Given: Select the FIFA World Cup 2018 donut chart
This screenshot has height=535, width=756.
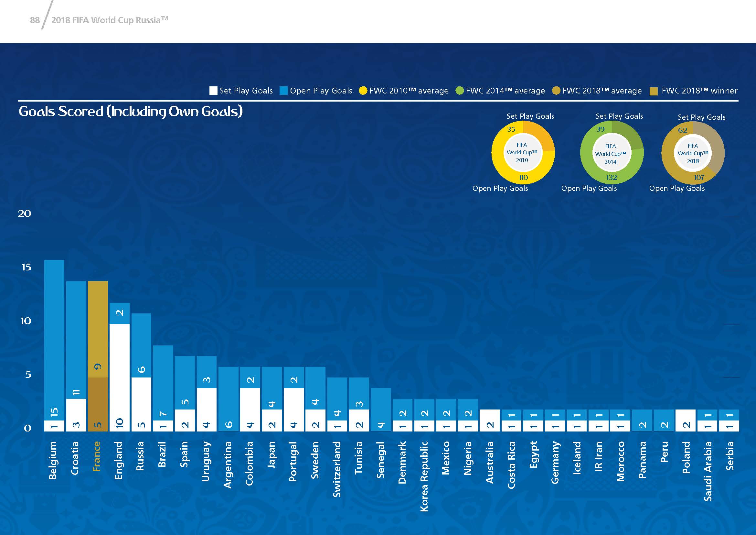Looking at the screenshot, I should pos(693,153).
